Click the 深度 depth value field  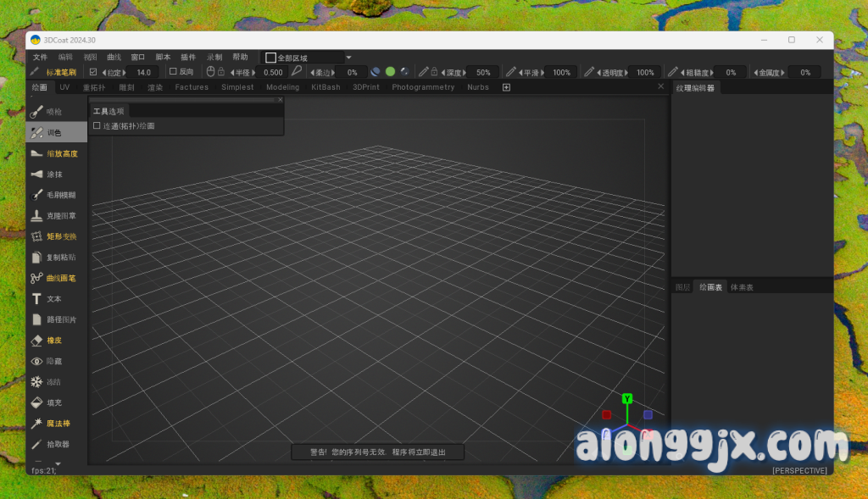[x=482, y=73]
